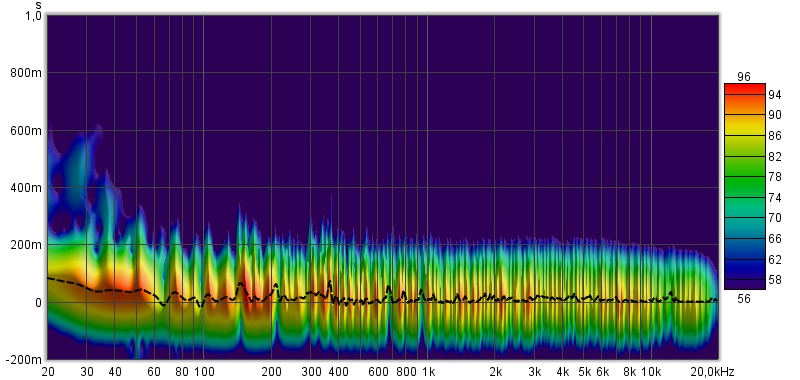The width and height of the screenshot is (800, 380).
Task: Click the spectrogram dB color scale bar
Action: [745, 187]
